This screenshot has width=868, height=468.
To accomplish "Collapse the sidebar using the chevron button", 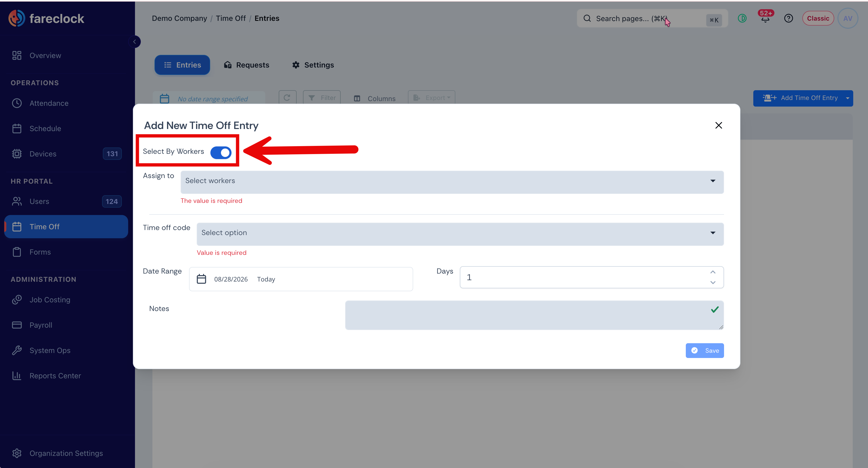I will click(134, 42).
